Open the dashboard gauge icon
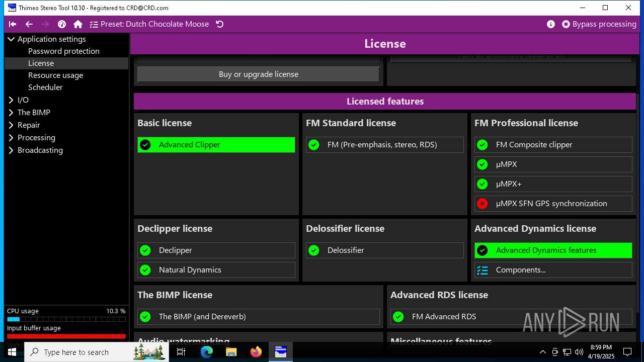The width and height of the screenshot is (644, 362). 62,24
